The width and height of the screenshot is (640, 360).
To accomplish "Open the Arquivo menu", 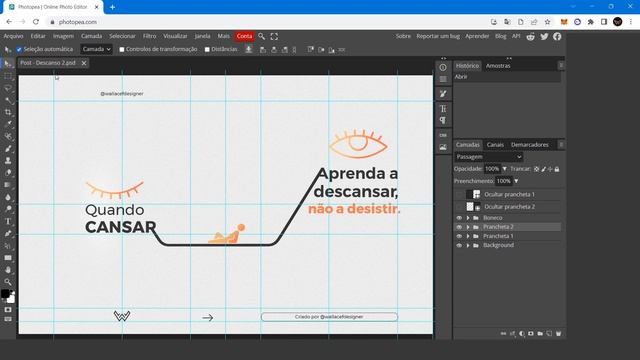I will point(13,36).
